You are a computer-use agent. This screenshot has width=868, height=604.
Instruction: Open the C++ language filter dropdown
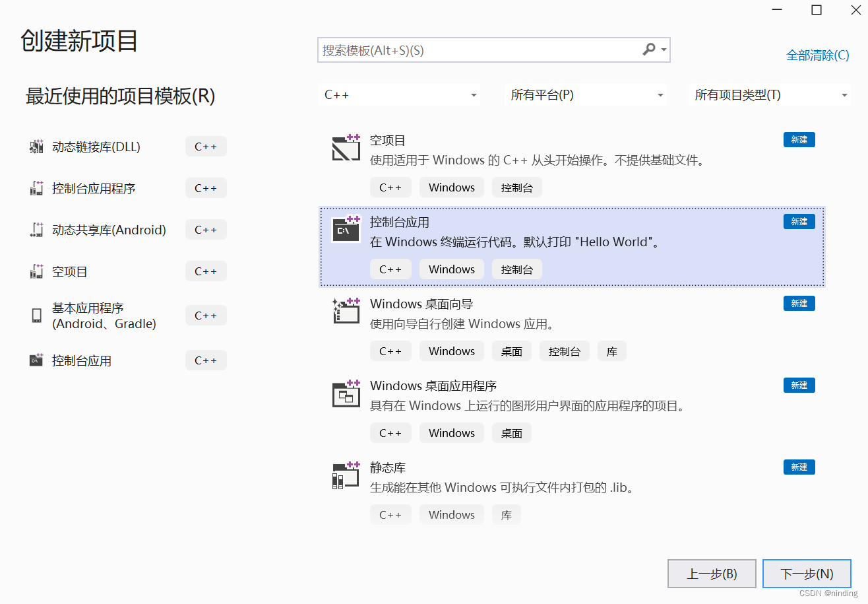[x=400, y=95]
